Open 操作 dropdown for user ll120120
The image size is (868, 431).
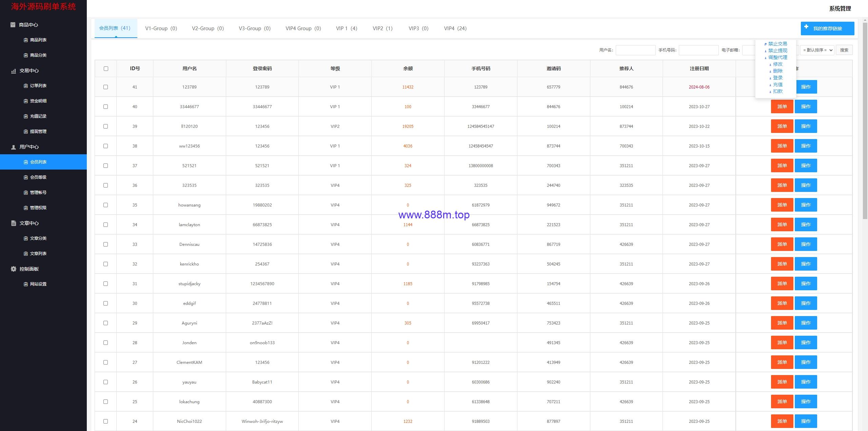pyautogui.click(x=806, y=126)
